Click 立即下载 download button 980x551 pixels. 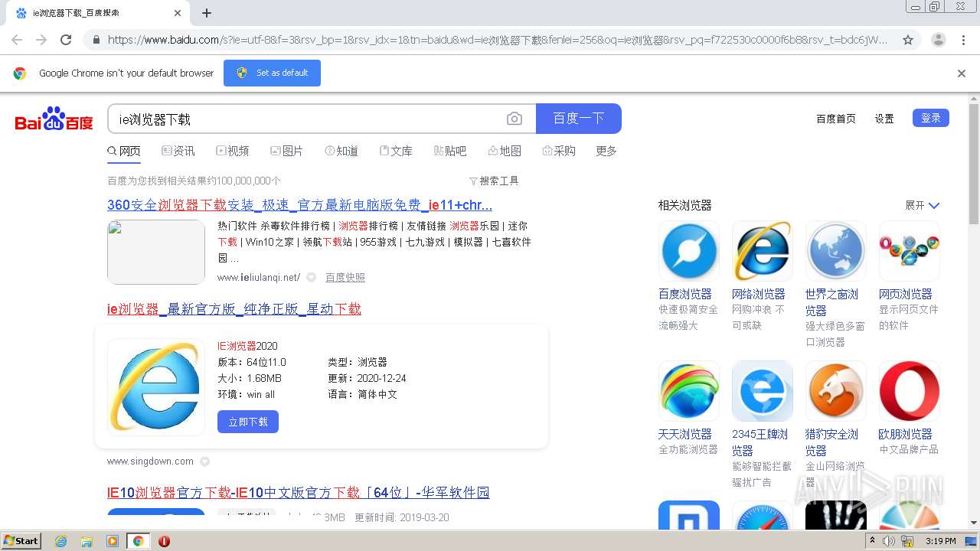(x=248, y=422)
